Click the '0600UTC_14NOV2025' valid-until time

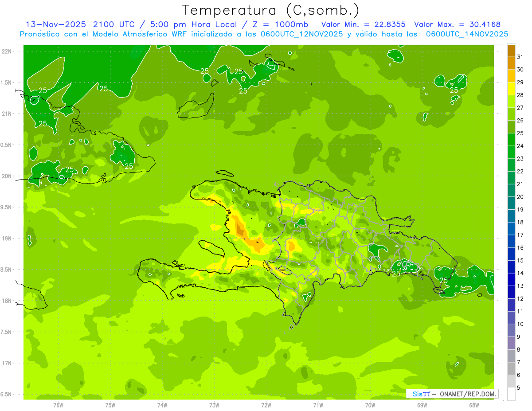tap(467, 34)
